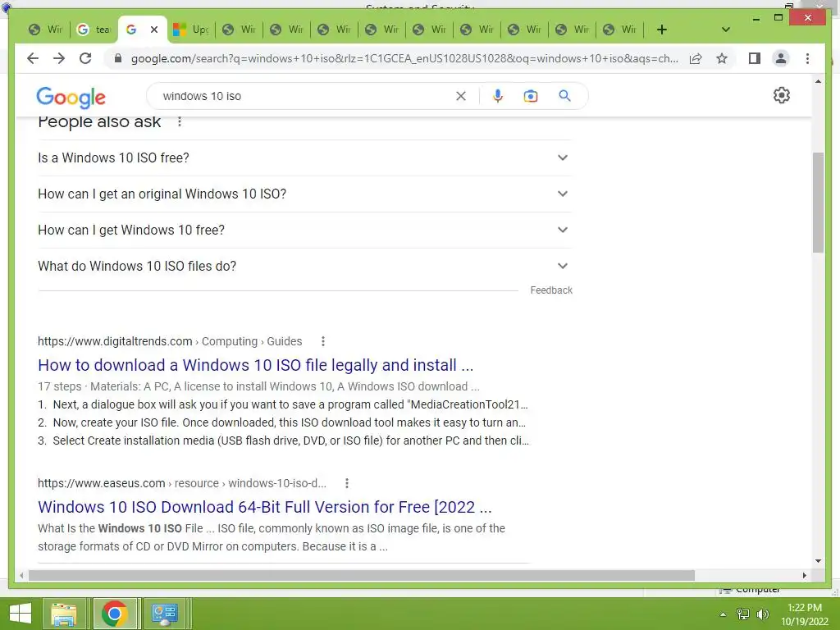Show hidden system tray icons
Viewport: 840px width, 630px height.
click(x=723, y=614)
